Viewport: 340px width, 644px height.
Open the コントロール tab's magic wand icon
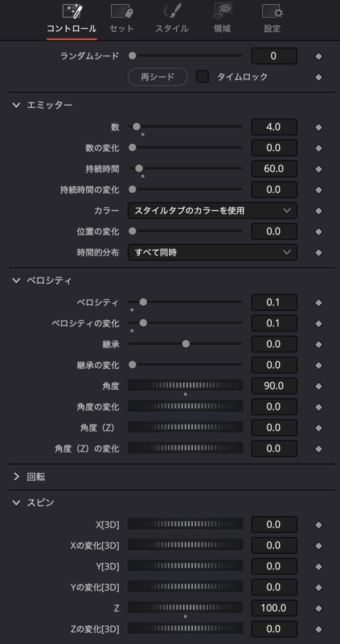71,12
